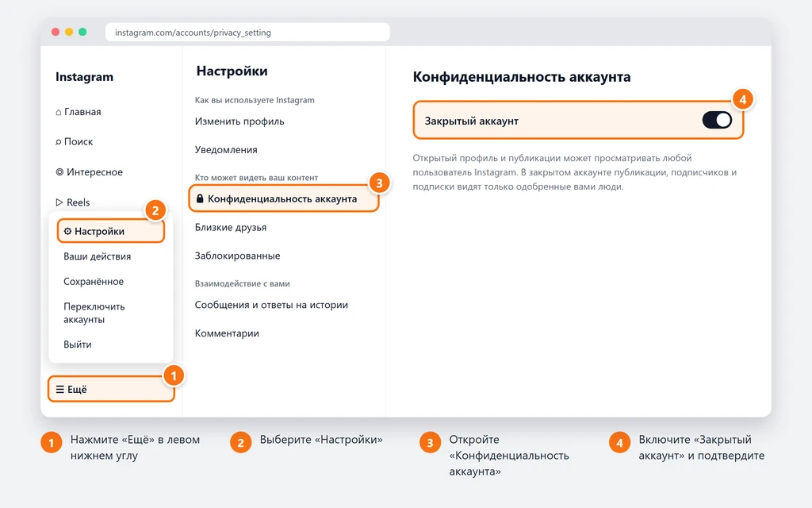Open Сохранённое menu entry
The width and height of the screenshot is (812, 508).
pyautogui.click(x=94, y=282)
